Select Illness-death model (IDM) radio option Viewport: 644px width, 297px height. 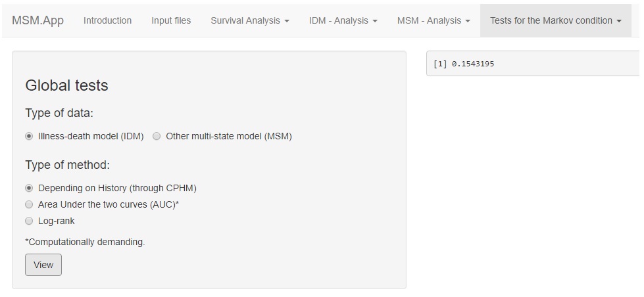(x=29, y=137)
